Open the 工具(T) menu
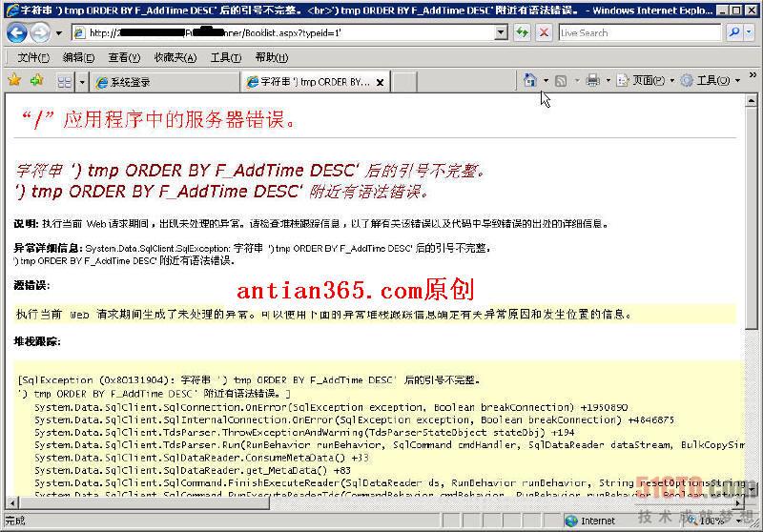763x532 pixels. click(x=226, y=58)
